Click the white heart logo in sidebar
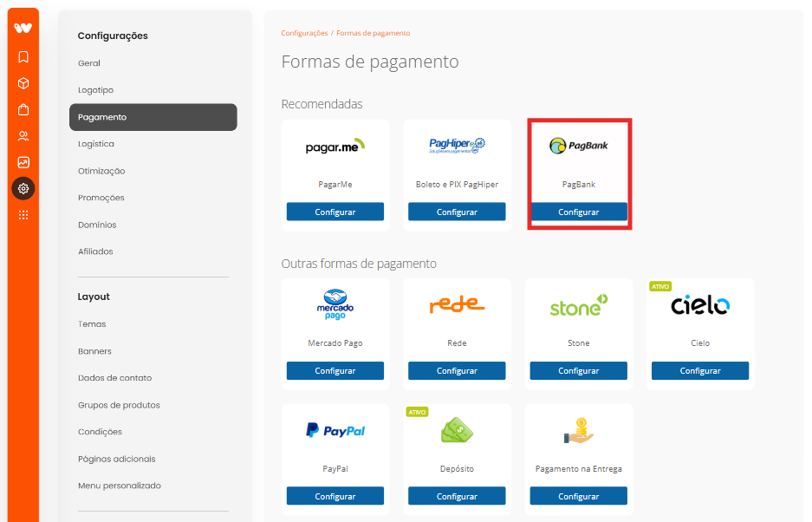Screen dimensions: 812x522 click(23, 28)
